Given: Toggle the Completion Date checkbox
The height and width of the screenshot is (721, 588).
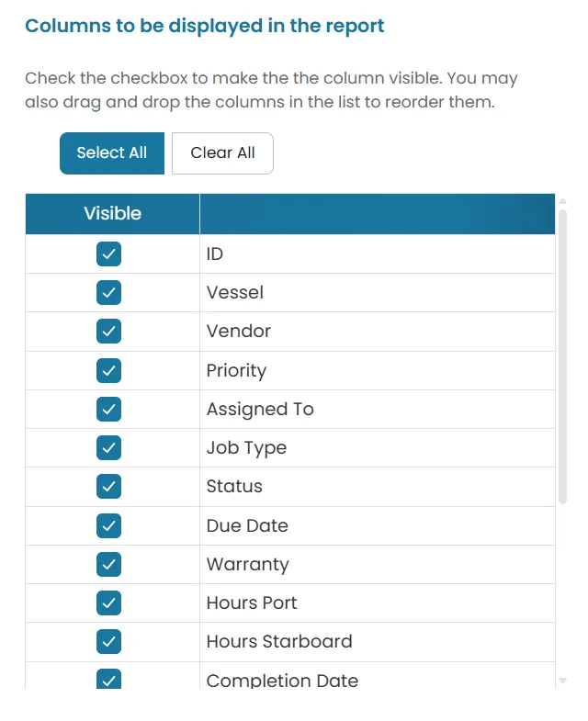Looking at the screenshot, I should tap(108, 679).
